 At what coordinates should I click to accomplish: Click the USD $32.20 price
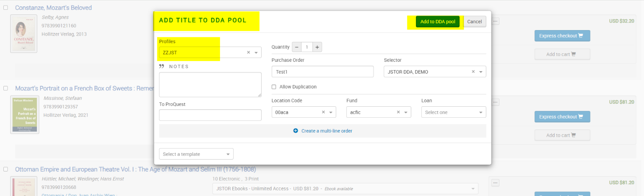click(x=622, y=21)
